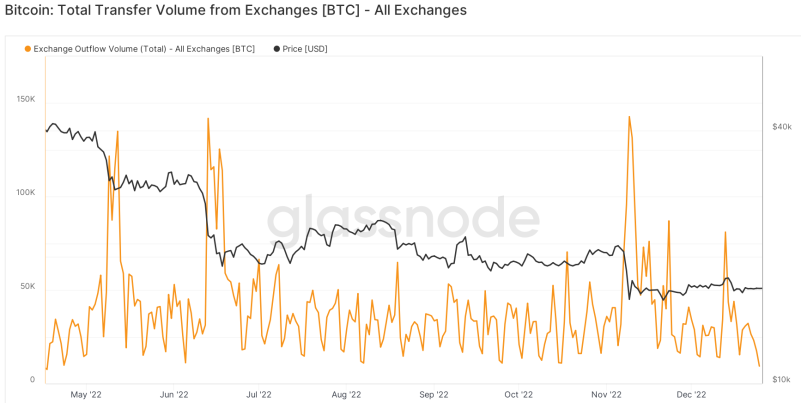Click the 150K left axis label

pyautogui.click(x=26, y=99)
